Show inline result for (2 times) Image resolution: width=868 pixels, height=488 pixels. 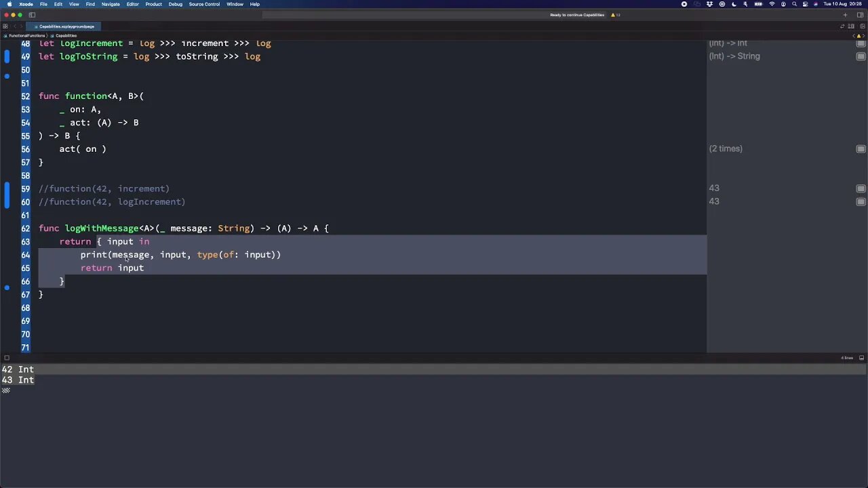[861, 149]
